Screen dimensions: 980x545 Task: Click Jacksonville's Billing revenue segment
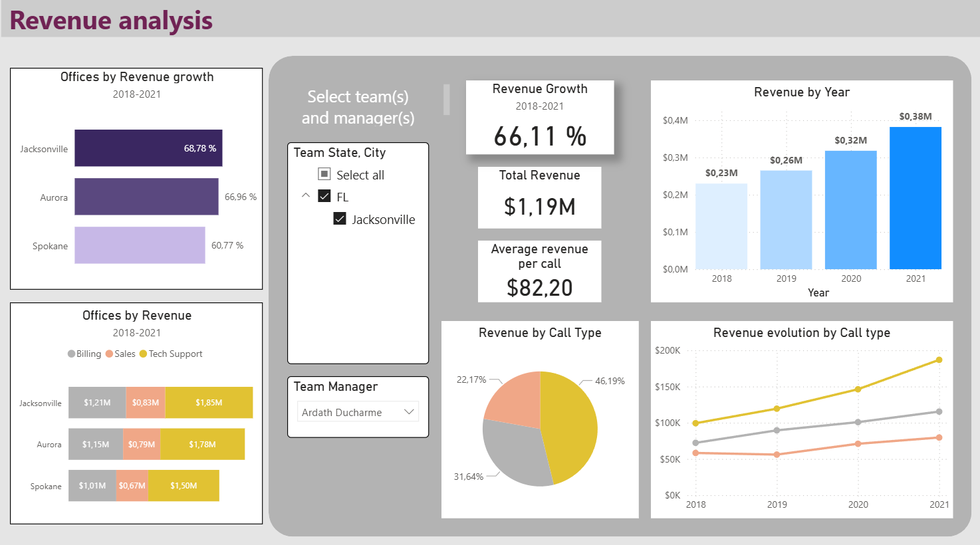click(x=97, y=403)
